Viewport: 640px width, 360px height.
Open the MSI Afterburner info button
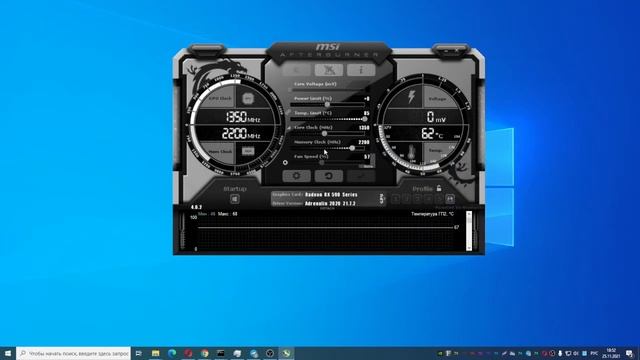pyautogui.click(x=361, y=70)
